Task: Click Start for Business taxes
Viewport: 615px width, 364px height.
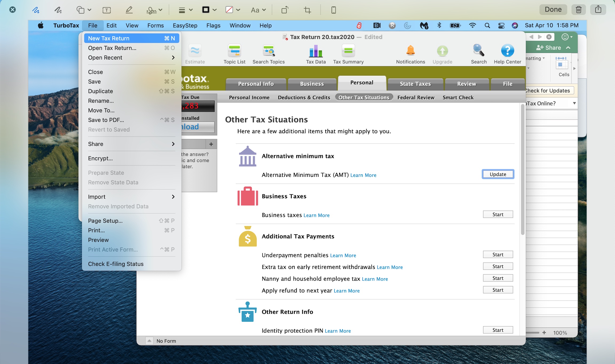Action: [498, 215]
